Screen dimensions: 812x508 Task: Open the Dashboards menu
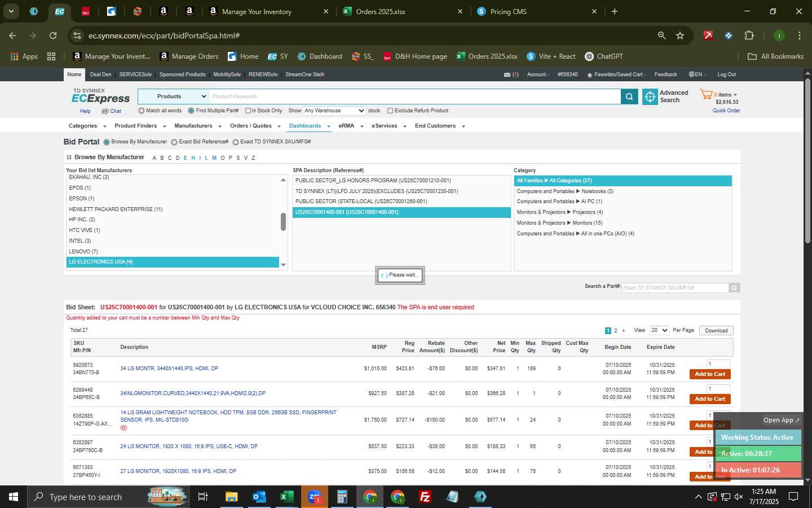[310, 126]
